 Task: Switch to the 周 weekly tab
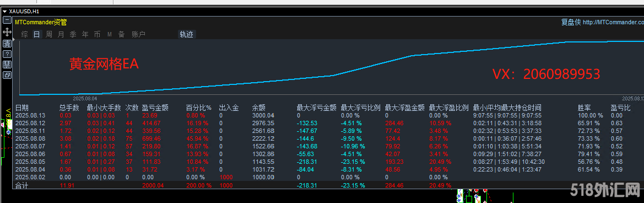(49, 35)
